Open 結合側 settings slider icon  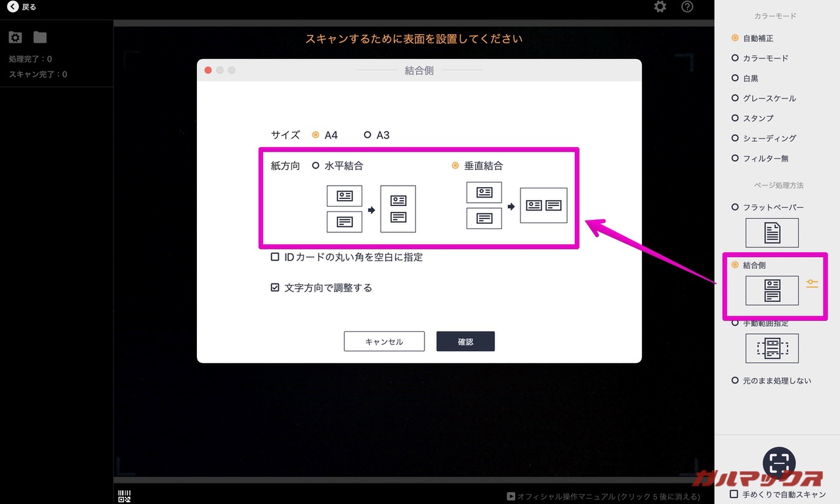click(x=812, y=283)
